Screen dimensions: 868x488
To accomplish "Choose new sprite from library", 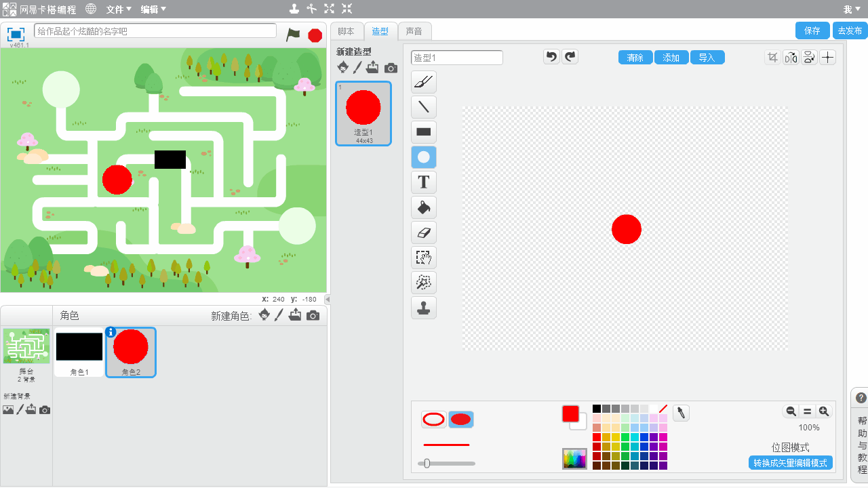I will 264,315.
